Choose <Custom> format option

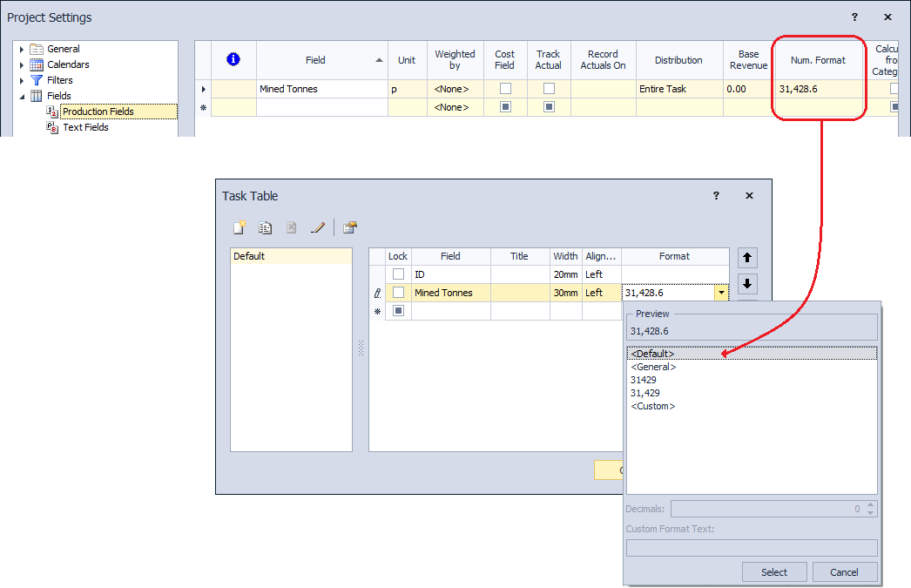[x=652, y=406]
